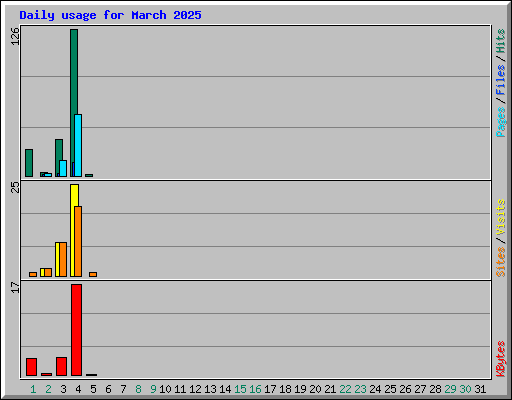Click the yellow Visits legend label
Viewport: 512px width, 400px height.
pyautogui.click(x=500, y=217)
